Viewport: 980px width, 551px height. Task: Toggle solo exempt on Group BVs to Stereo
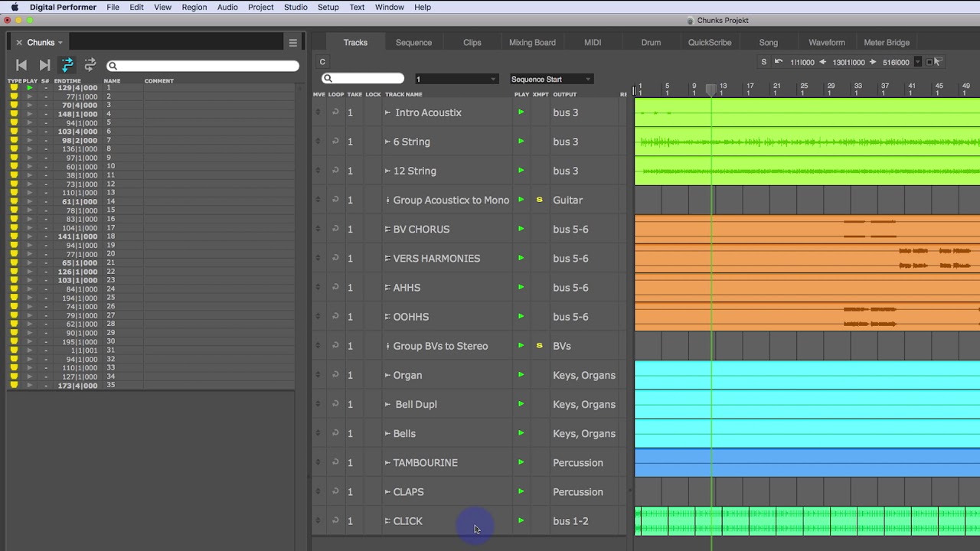coord(539,346)
